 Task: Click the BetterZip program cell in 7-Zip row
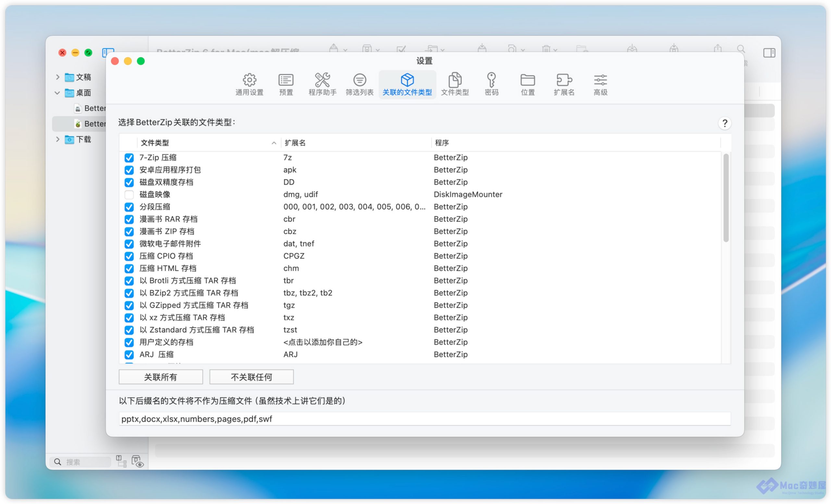pyautogui.click(x=451, y=158)
